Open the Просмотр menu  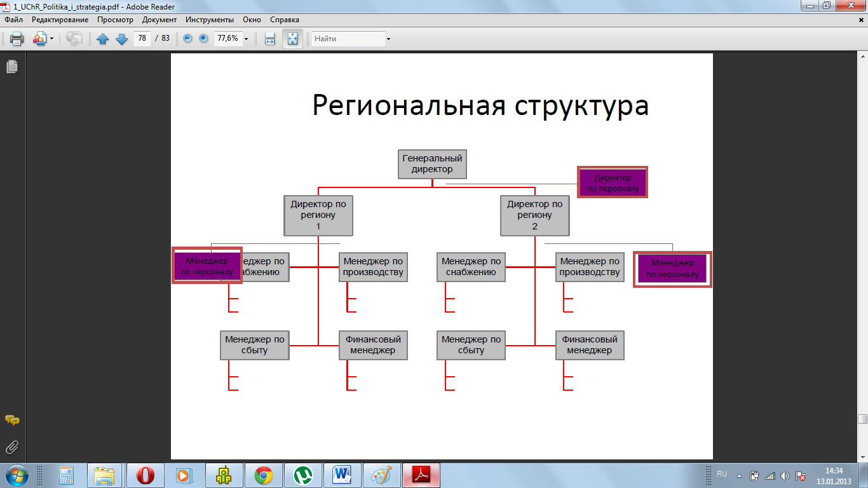pos(115,20)
